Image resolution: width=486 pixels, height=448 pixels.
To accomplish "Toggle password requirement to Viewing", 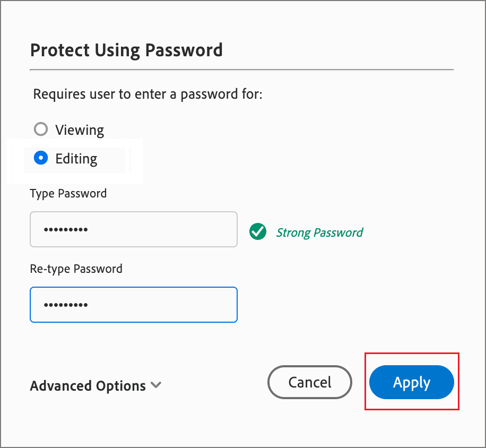I will tap(40, 128).
